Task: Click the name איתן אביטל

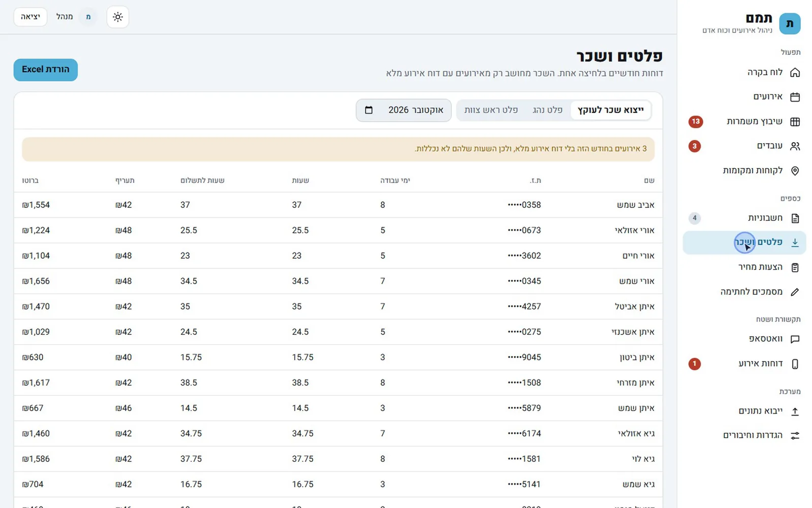Action: [634, 307]
